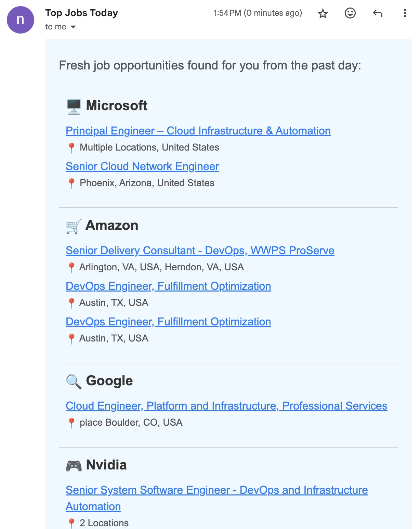Click the magnifying glass icon beside Google
The width and height of the screenshot is (420, 529).
pyautogui.click(x=73, y=381)
